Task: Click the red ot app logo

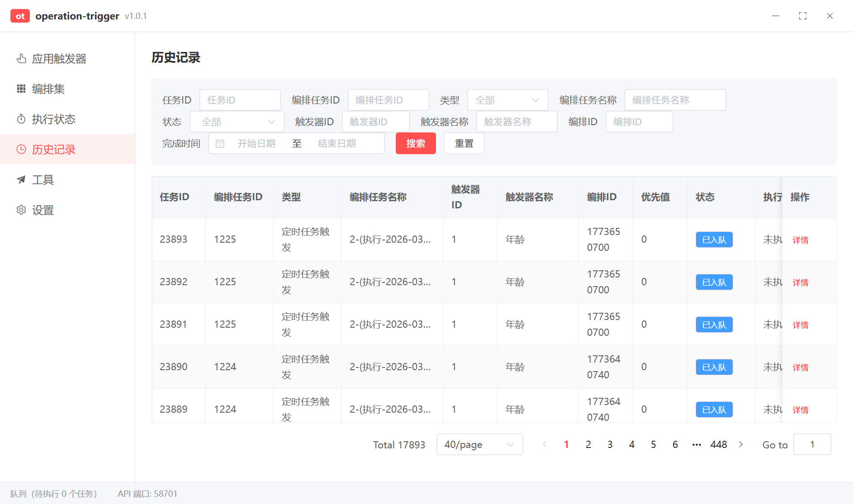Action: pos(20,16)
